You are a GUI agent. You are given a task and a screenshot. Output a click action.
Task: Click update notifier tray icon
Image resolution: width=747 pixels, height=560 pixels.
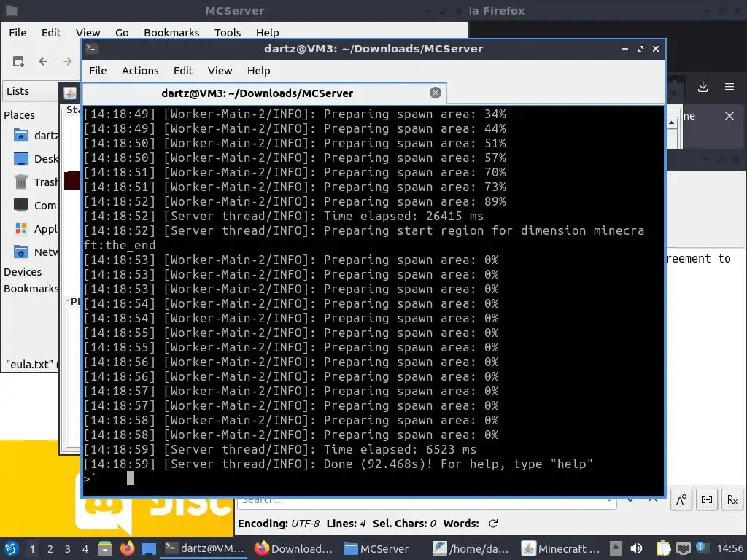click(701, 548)
